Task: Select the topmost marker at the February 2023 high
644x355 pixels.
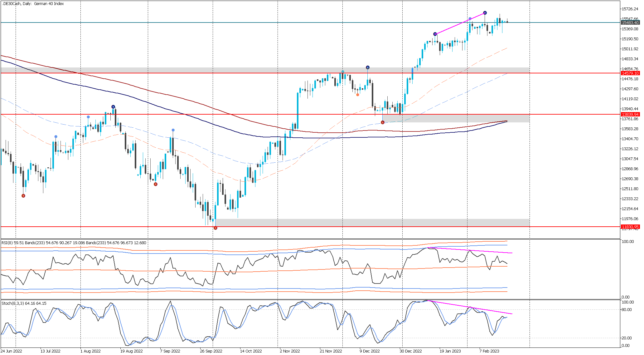Action: (x=485, y=13)
